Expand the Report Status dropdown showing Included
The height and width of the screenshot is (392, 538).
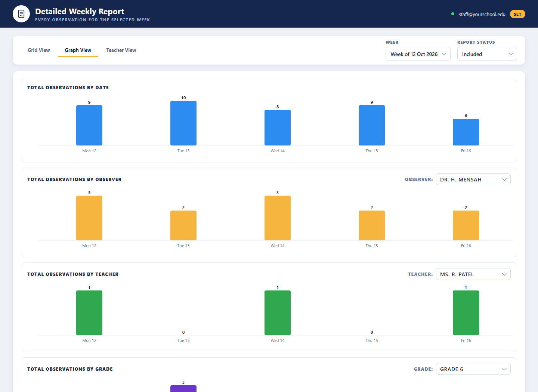[x=487, y=54]
